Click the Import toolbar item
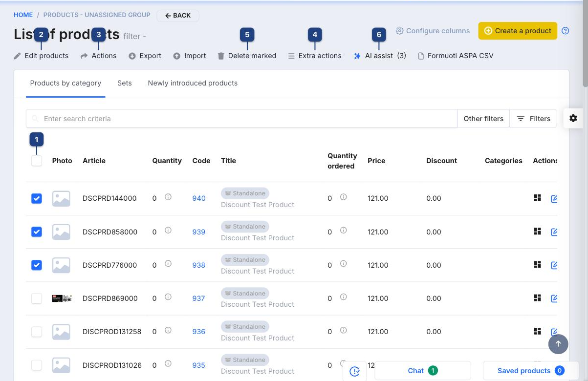Screen dimensions: 588x381 pos(190,56)
